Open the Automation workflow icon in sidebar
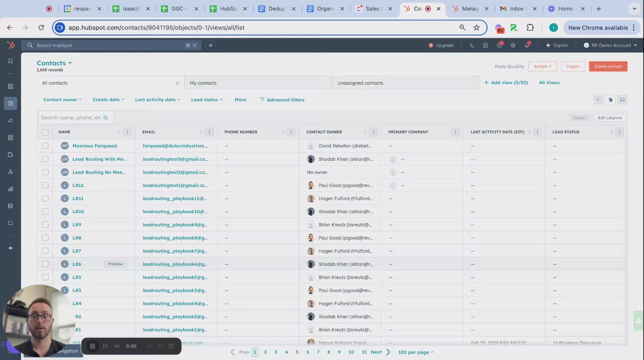Viewport: 644px width, 360px height. (x=11, y=172)
